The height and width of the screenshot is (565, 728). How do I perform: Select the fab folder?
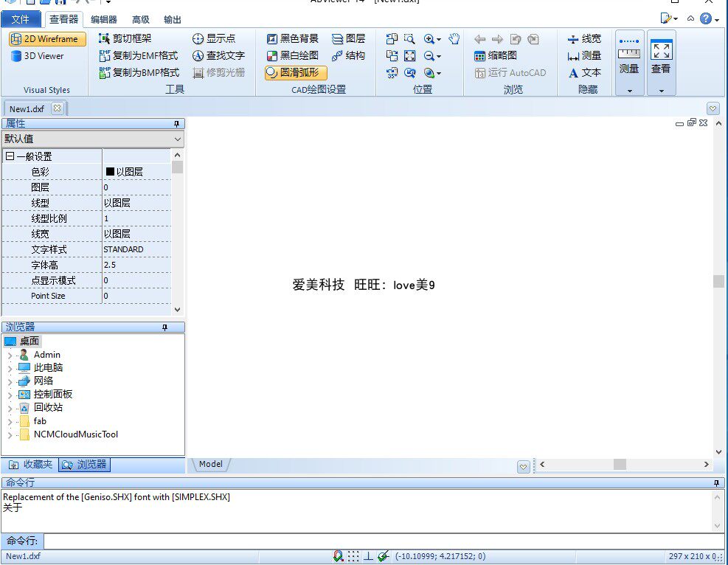pyautogui.click(x=40, y=421)
